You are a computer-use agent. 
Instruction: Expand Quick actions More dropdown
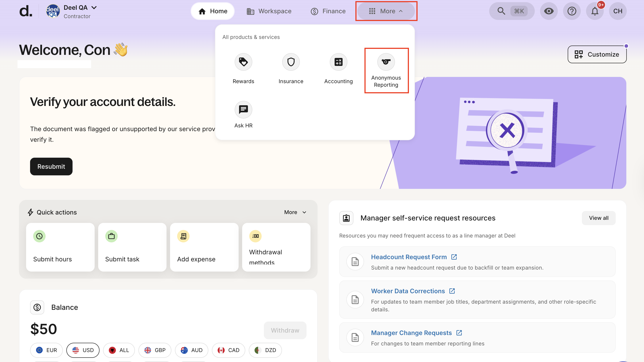pyautogui.click(x=295, y=212)
